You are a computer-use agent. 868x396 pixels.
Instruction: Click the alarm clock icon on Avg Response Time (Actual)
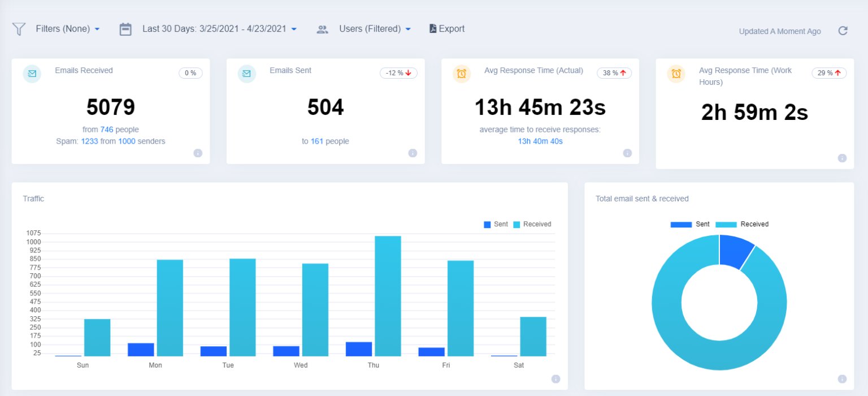pos(462,74)
